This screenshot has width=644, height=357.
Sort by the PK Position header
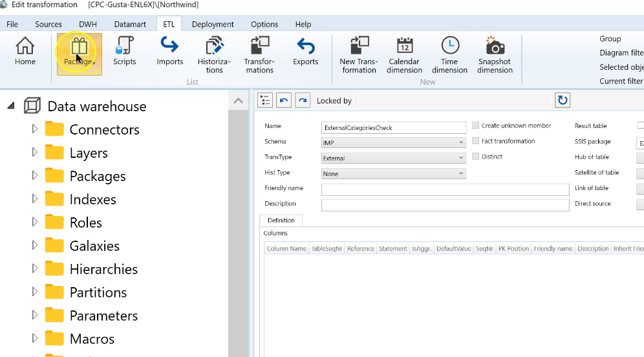tap(513, 248)
